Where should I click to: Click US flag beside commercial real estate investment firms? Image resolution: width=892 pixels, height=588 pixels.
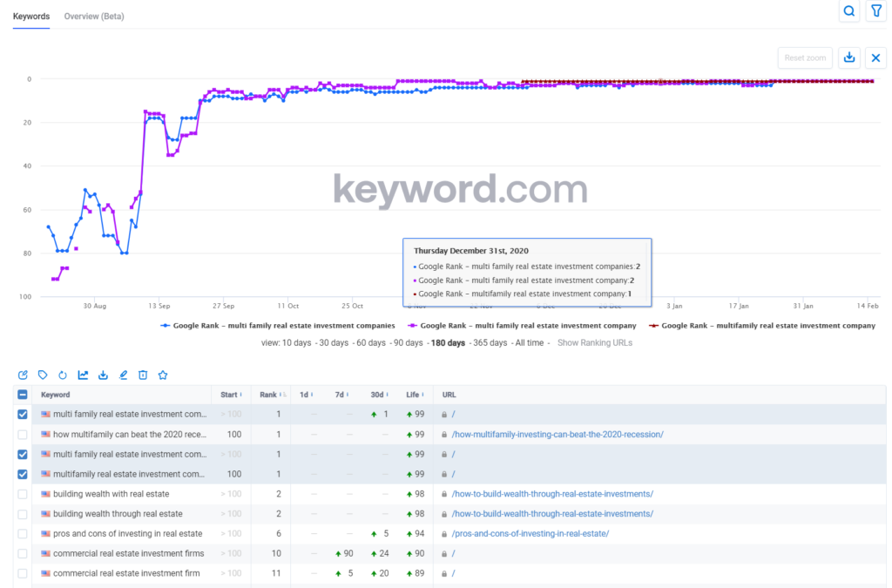pyautogui.click(x=45, y=553)
